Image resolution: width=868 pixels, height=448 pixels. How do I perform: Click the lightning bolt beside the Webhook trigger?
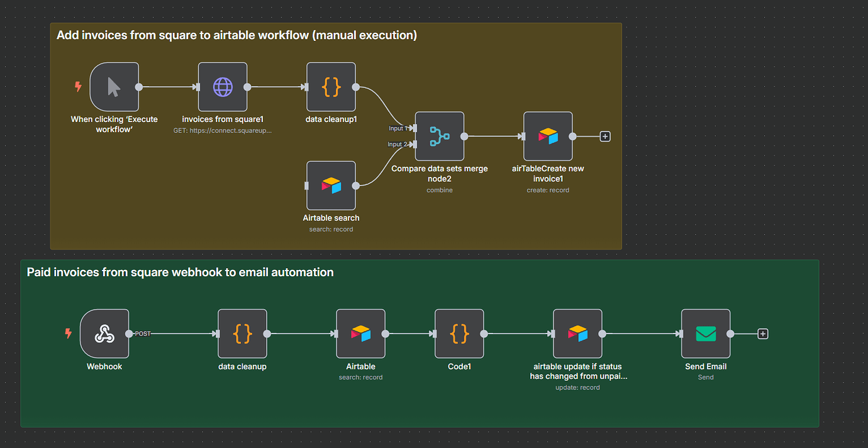tap(69, 333)
